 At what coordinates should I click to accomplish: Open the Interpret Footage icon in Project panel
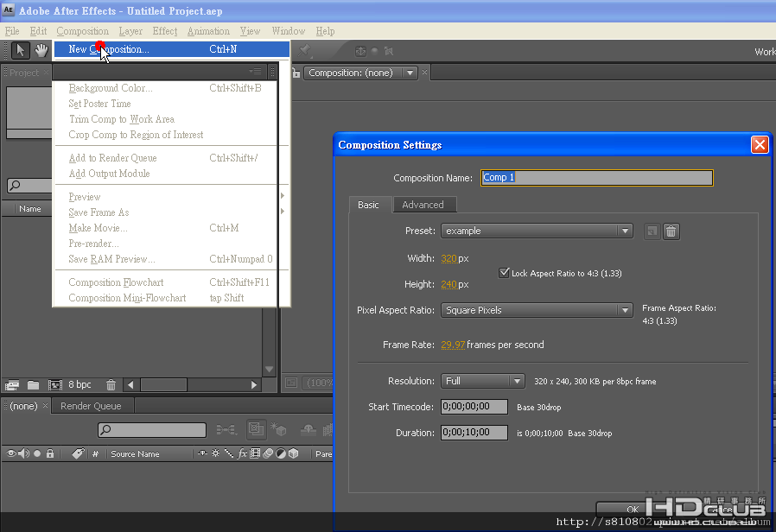point(12,384)
